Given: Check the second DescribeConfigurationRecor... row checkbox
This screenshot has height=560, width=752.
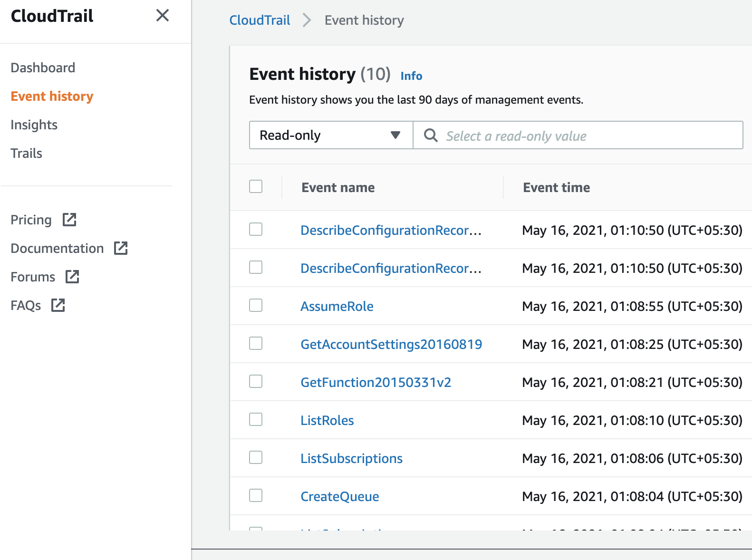Looking at the screenshot, I should tap(256, 267).
